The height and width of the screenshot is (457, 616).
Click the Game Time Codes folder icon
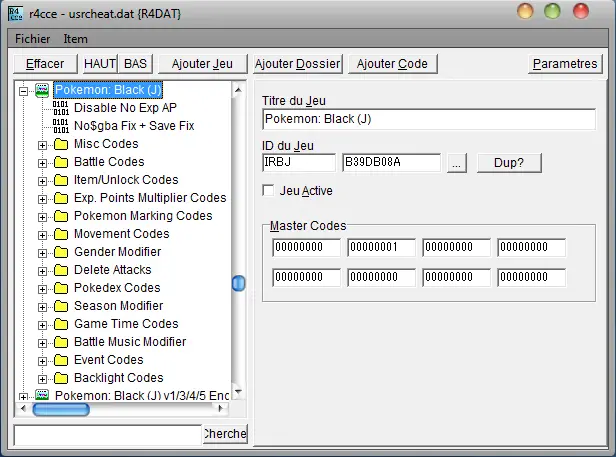coord(61,324)
